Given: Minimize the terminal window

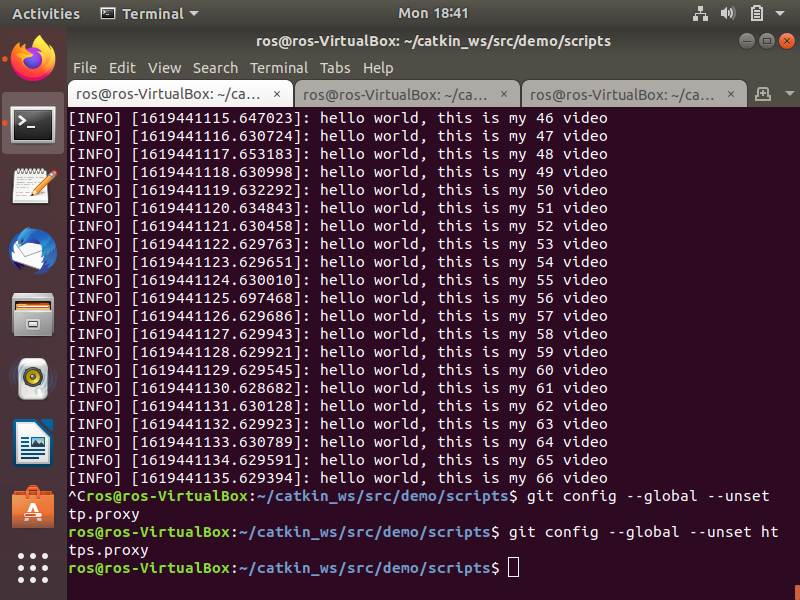Looking at the screenshot, I should point(746,41).
